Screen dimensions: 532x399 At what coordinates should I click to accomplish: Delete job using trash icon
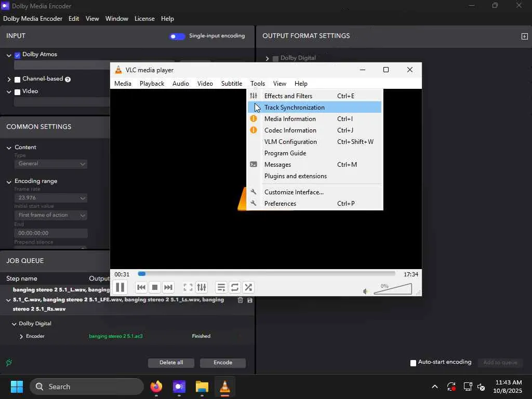(x=240, y=300)
